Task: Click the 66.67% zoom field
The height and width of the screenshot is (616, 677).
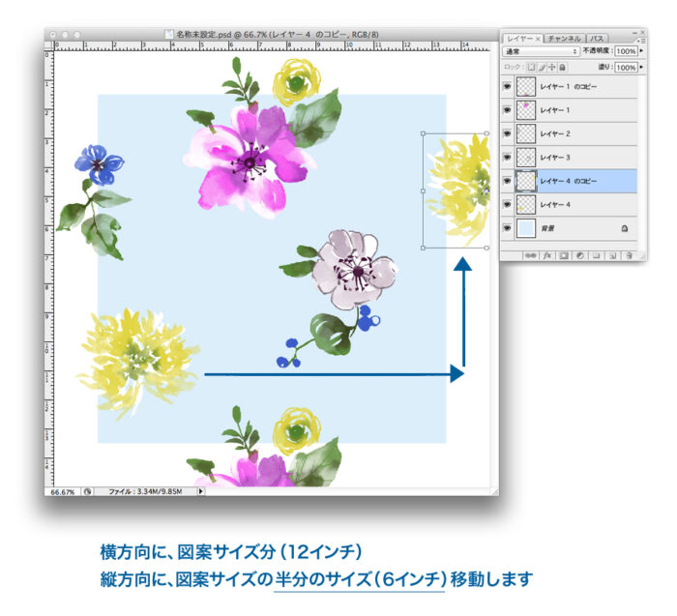Action: click(x=63, y=491)
